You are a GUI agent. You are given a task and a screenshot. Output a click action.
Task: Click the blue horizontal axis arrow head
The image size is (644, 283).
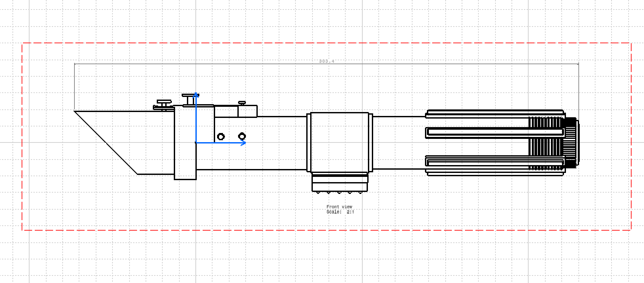coord(243,143)
